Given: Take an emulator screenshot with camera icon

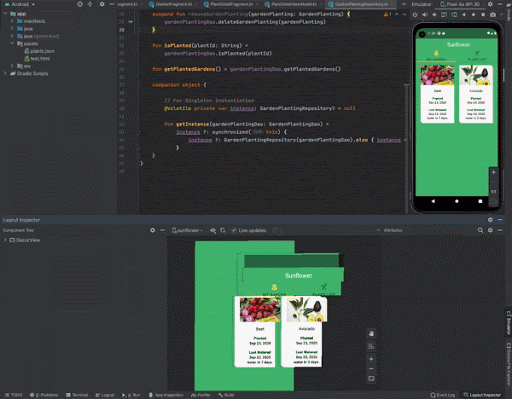Looking at the screenshot, I should (493, 15).
